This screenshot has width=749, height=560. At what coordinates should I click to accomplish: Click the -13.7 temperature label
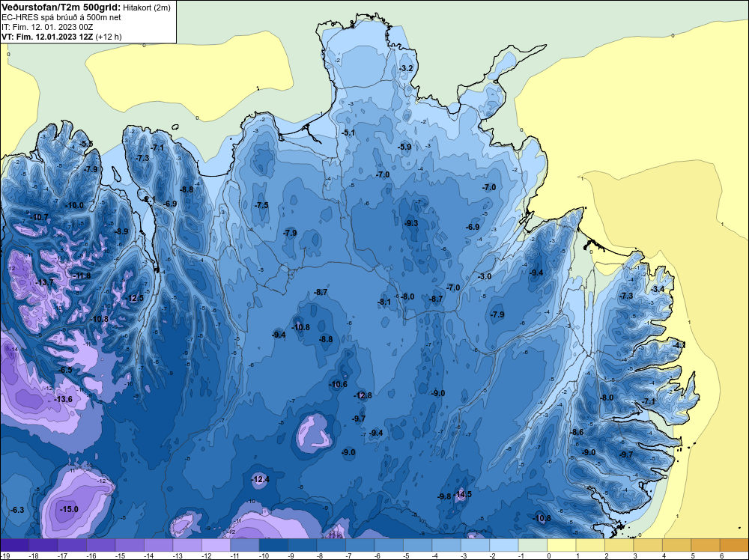45,282
